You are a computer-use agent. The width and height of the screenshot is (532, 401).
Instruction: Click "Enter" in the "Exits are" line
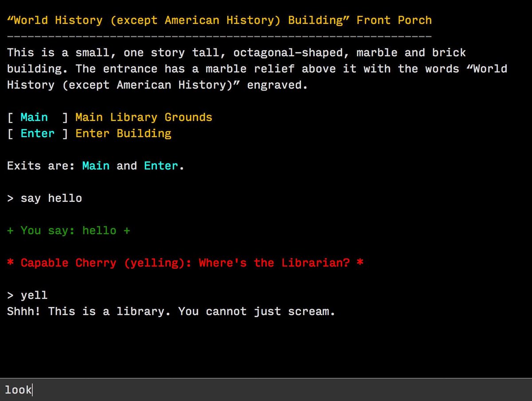[160, 166]
